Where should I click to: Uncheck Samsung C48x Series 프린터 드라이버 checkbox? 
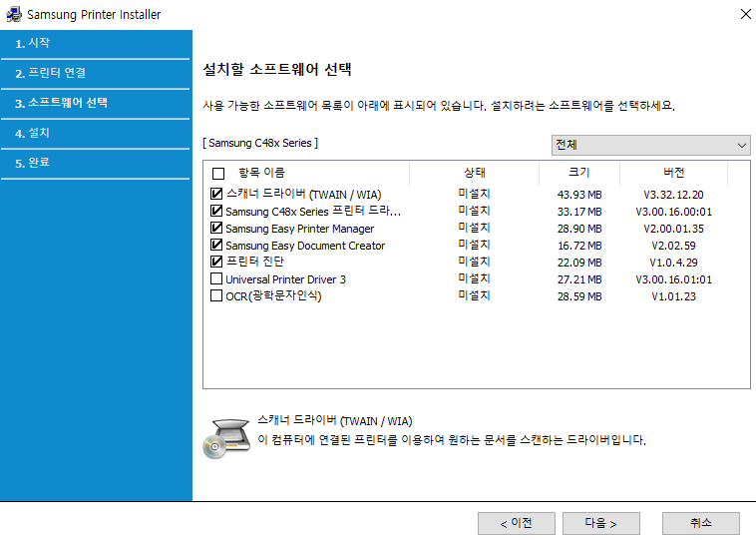pos(216,211)
